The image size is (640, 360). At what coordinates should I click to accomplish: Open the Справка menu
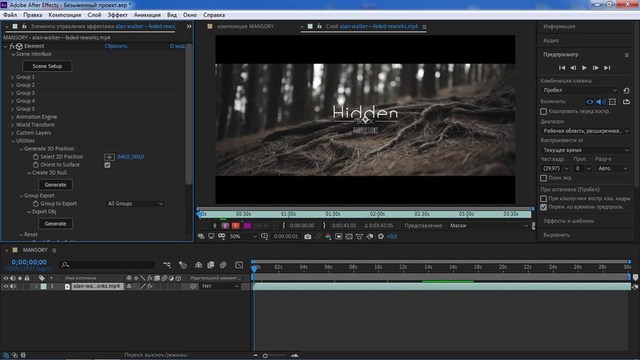point(214,15)
